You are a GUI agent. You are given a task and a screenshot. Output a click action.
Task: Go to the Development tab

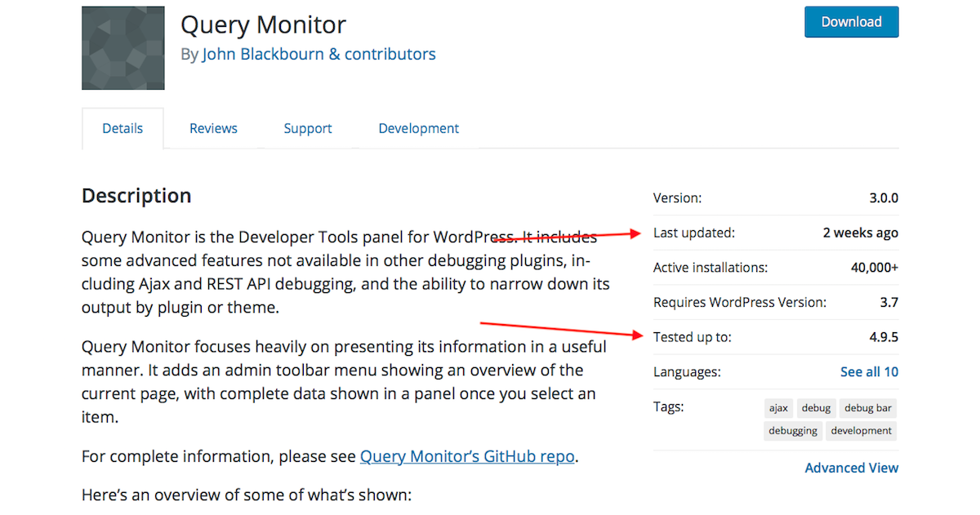point(418,129)
